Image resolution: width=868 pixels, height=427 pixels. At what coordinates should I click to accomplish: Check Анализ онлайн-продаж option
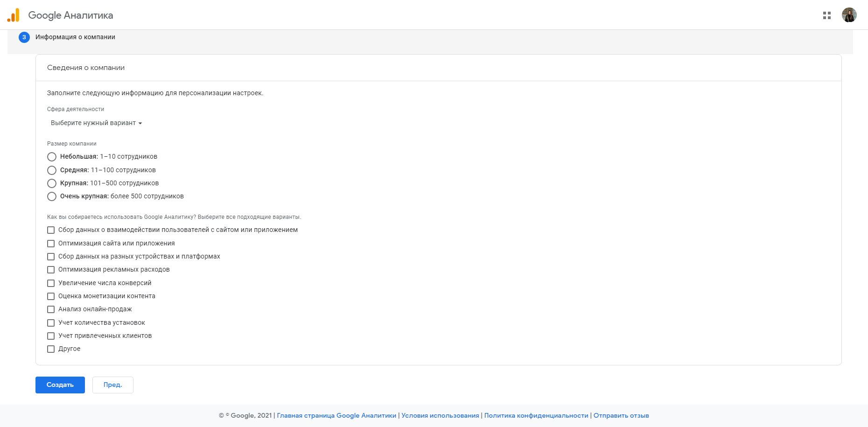51,309
